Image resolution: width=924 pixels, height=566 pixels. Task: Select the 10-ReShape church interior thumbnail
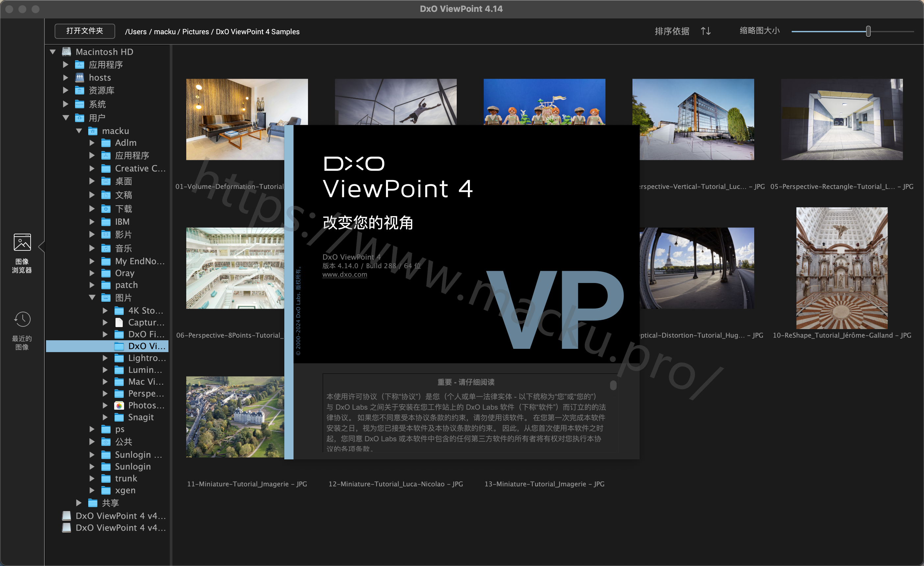pyautogui.click(x=842, y=268)
